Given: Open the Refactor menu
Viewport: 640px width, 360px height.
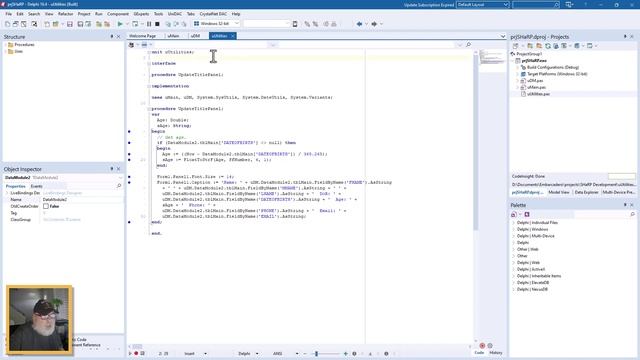Looking at the screenshot, I should (x=65, y=14).
